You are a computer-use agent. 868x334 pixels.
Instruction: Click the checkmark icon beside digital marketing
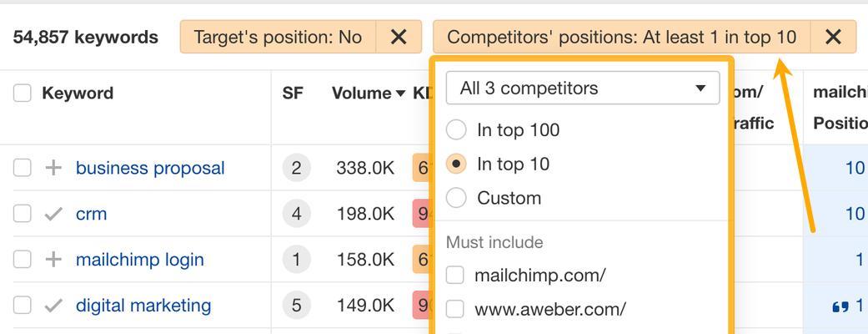53,305
